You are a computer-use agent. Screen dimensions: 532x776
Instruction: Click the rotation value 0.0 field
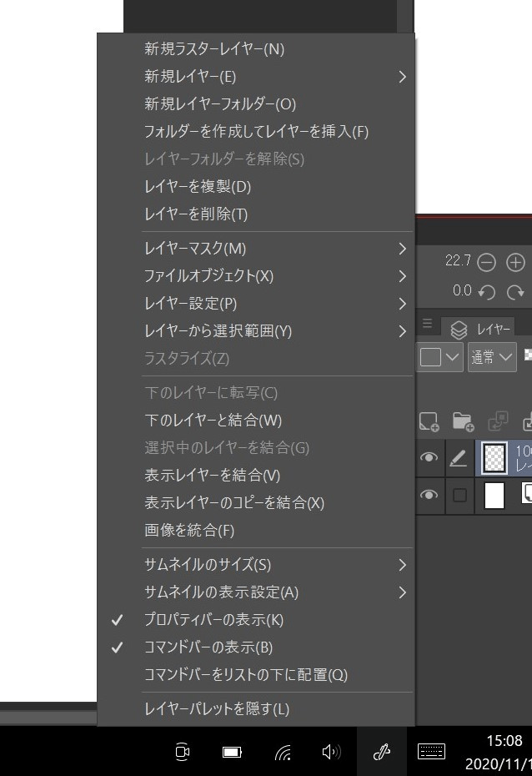click(x=462, y=291)
